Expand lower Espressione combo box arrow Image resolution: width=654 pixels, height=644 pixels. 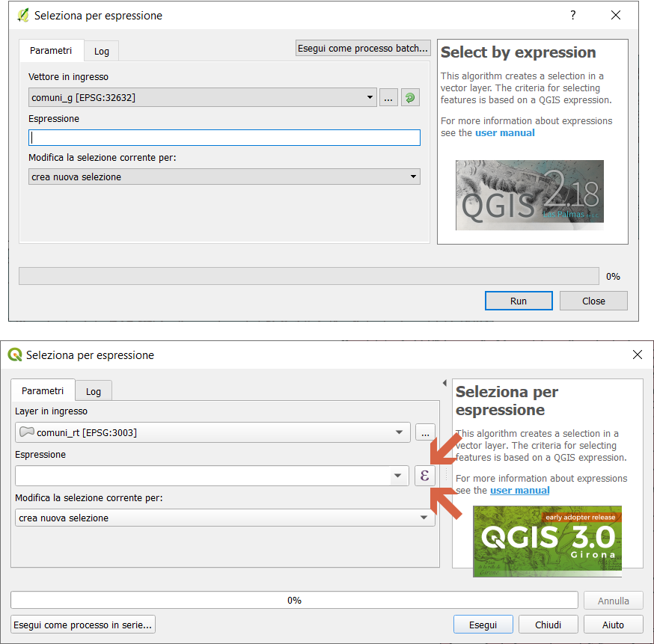[x=397, y=476]
